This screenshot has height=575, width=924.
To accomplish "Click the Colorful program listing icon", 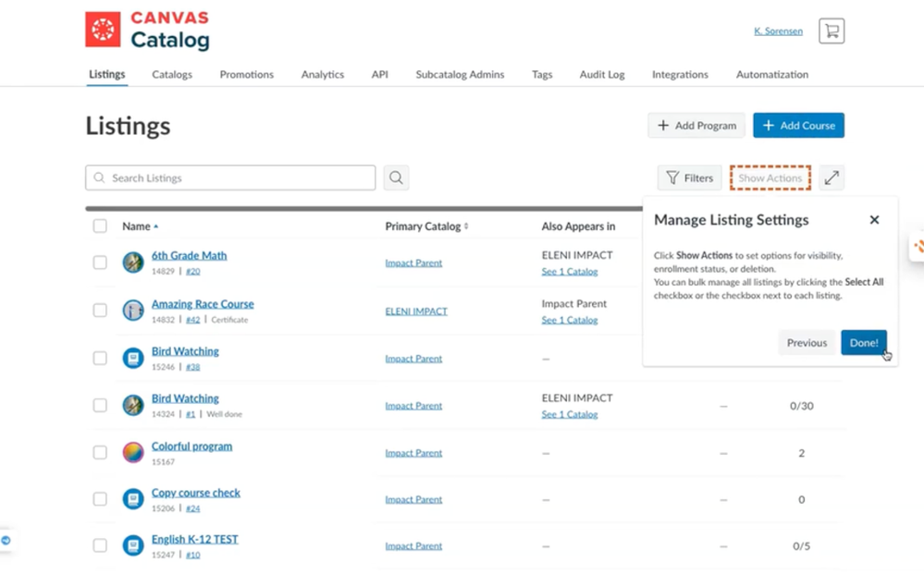I will (x=133, y=453).
